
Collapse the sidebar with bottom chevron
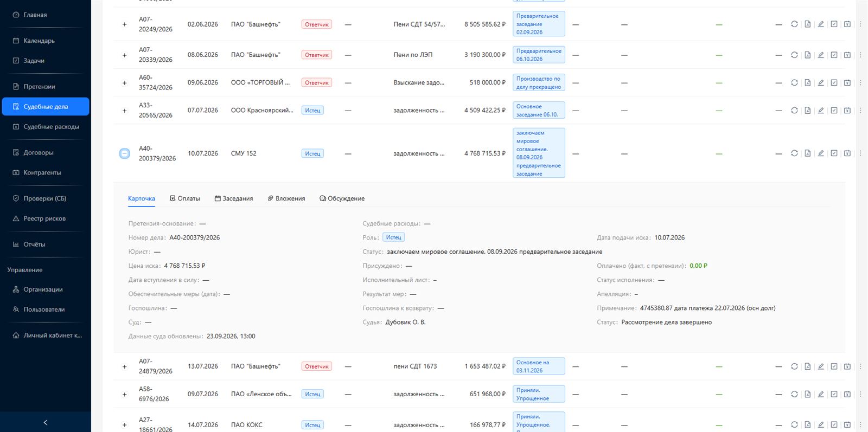coord(46,422)
